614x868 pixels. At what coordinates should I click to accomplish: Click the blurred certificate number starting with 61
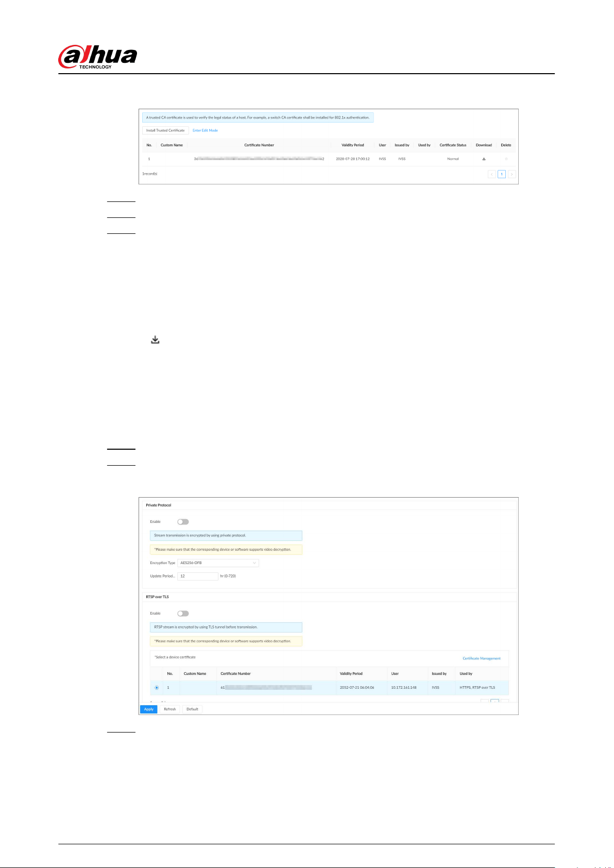(266, 688)
